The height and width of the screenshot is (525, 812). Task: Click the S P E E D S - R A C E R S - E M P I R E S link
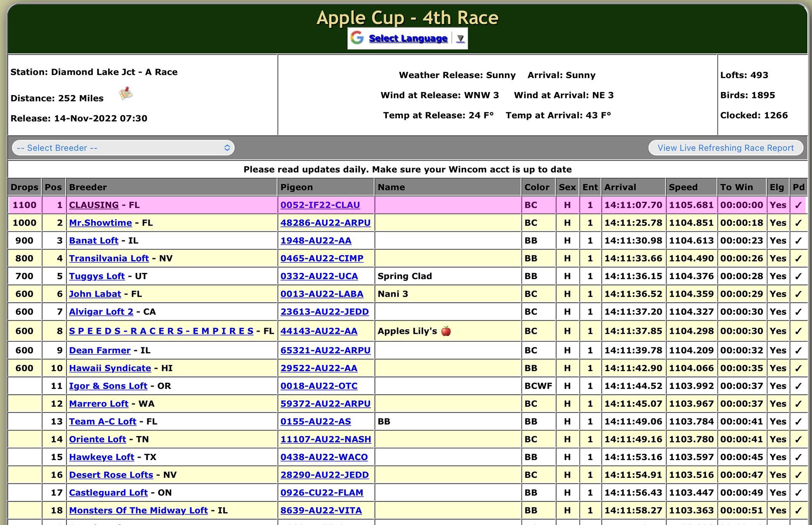161,331
